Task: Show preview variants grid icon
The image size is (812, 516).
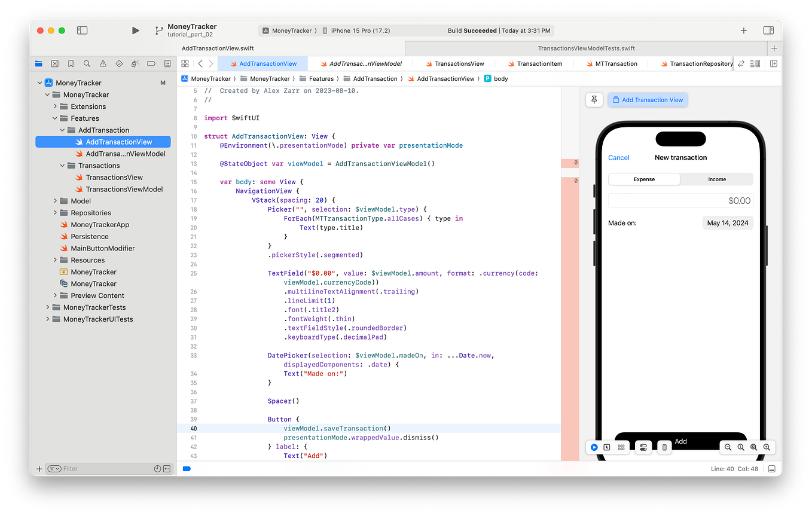Action: [621, 447]
